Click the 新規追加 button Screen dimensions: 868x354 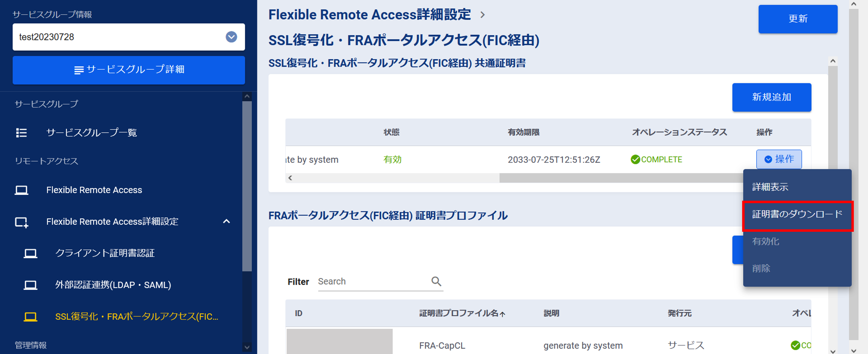771,97
